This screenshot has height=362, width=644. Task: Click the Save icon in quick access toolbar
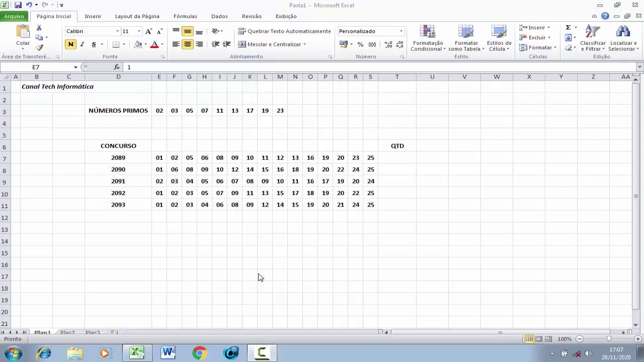pos(18,5)
